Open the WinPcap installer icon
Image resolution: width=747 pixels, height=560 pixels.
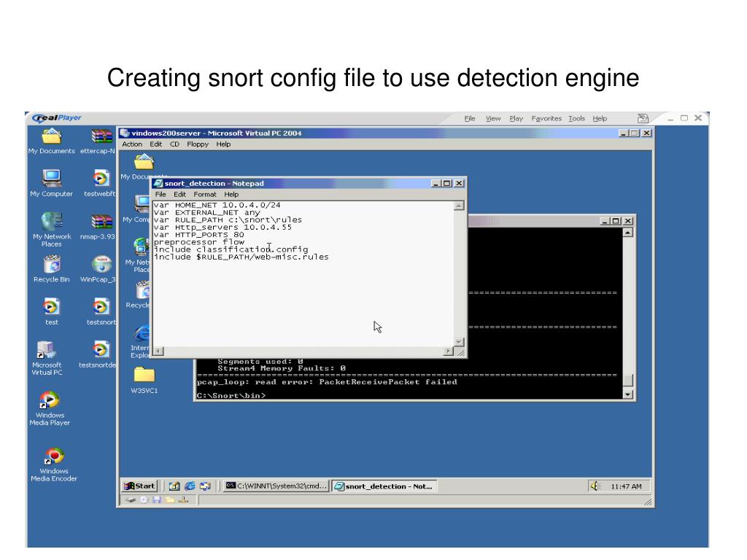tap(98, 269)
